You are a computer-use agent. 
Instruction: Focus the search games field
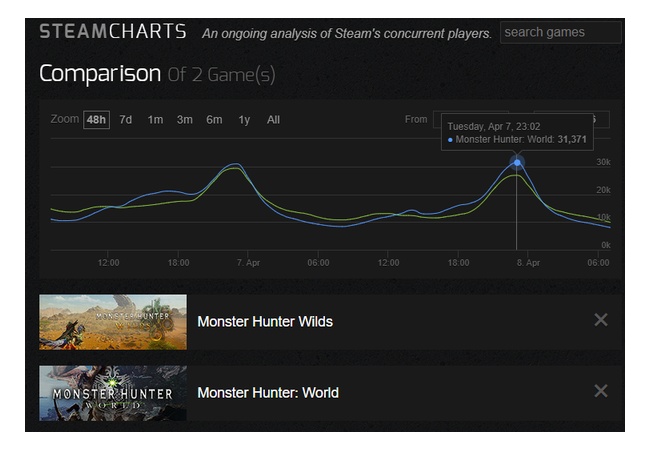pos(560,32)
